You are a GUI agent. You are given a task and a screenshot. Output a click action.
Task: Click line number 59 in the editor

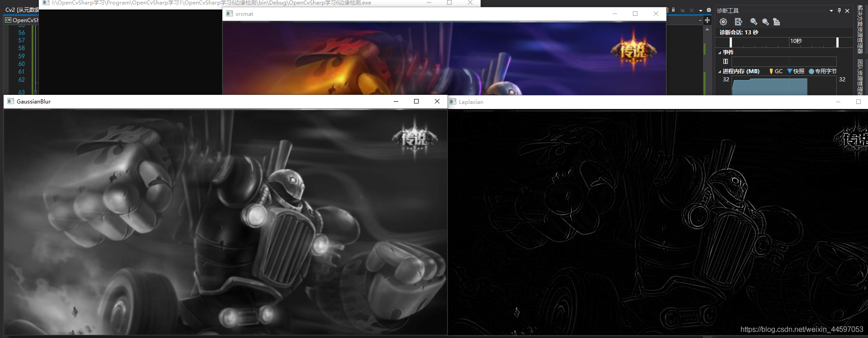(21, 56)
